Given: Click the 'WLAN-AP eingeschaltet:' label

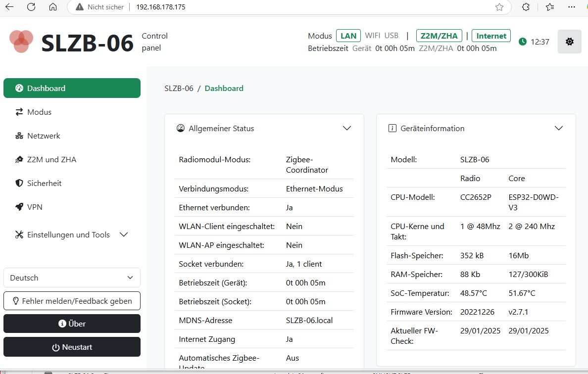Looking at the screenshot, I should pyautogui.click(x=221, y=245).
